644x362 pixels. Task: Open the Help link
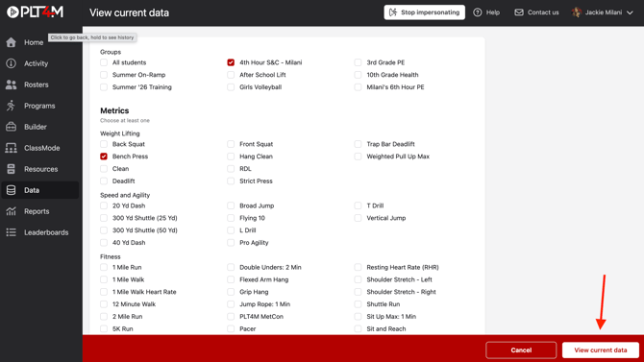(486, 12)
